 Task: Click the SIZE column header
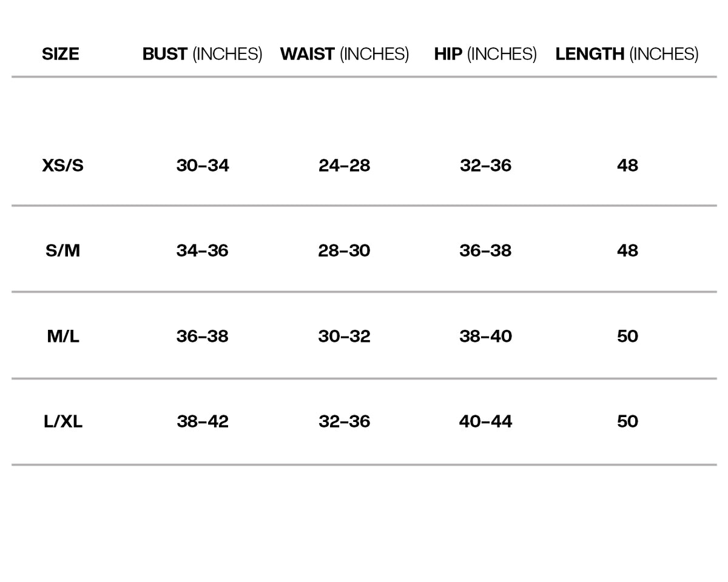coord(61,54)
